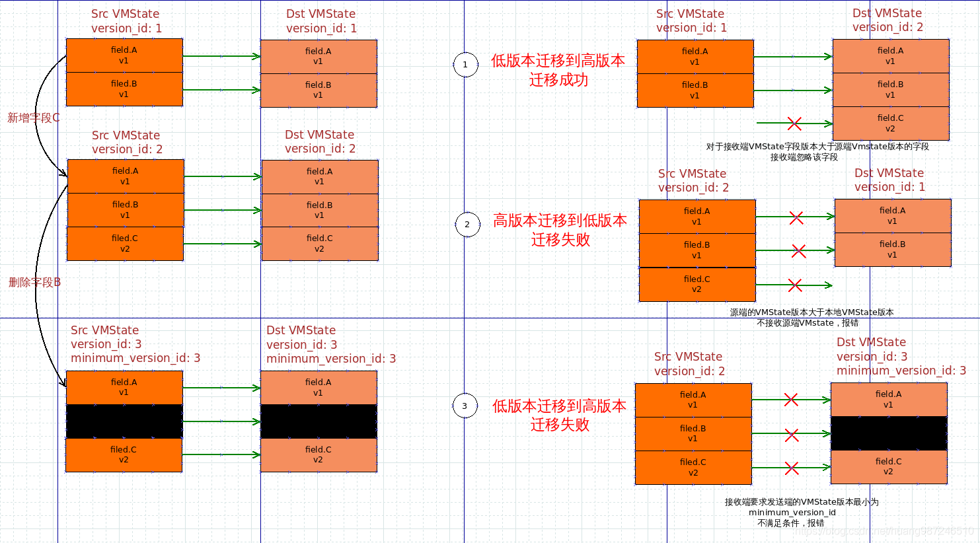Viewport: 980px width, 543px height.
Task: Click scenario 2's 'Src VMState version_id: 2' heading
Action: [x=693, y=180]
